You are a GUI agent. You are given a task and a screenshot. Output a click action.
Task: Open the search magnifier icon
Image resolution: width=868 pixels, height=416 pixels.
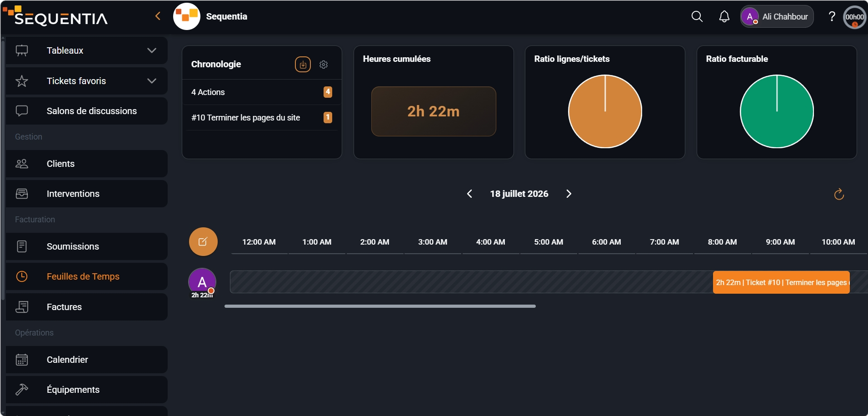point(697,17)
